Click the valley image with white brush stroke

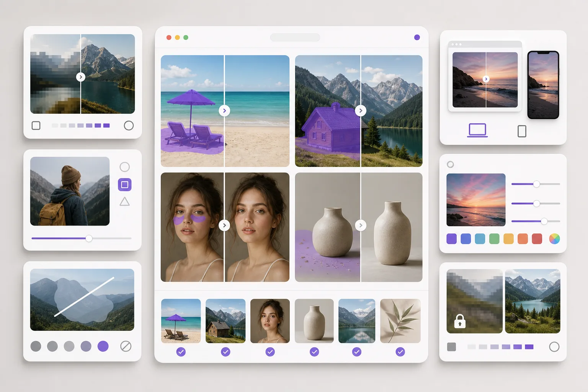pyautogui.click(x=82, y=300)
